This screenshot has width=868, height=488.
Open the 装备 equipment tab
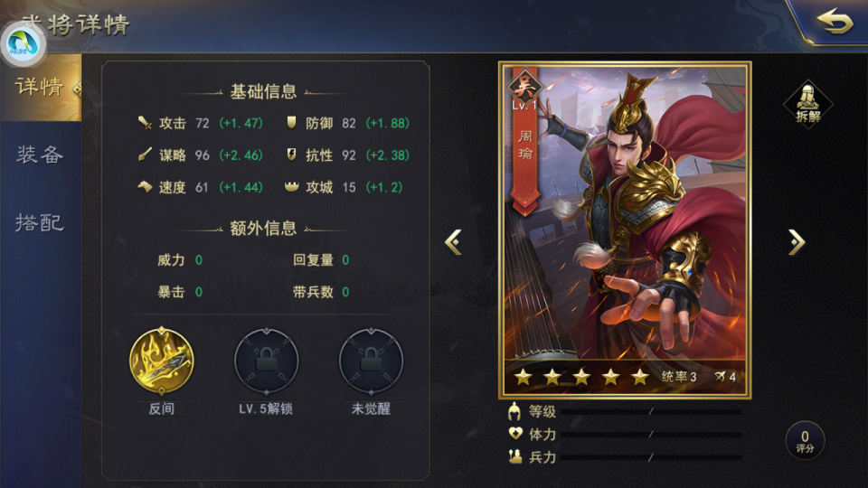pyautogui.click(x=41, y=155)
